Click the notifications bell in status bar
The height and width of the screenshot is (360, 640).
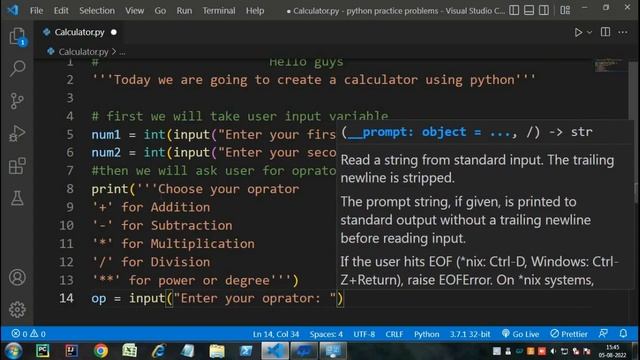point(623,334)
